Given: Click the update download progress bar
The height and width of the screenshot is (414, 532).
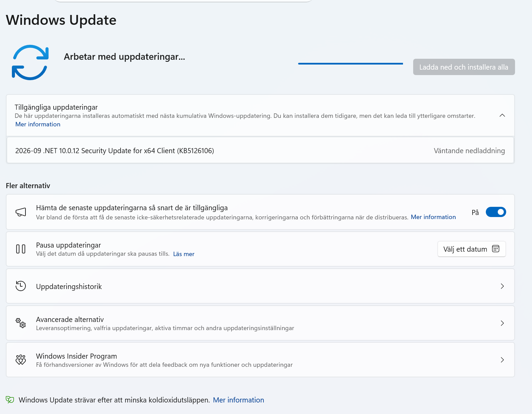Looking at the screenshot, I should (x=350, y=64).
